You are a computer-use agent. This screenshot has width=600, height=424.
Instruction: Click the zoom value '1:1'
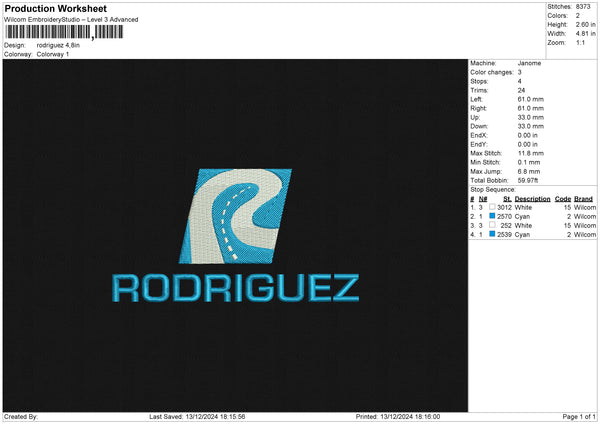tap(580, 42)
